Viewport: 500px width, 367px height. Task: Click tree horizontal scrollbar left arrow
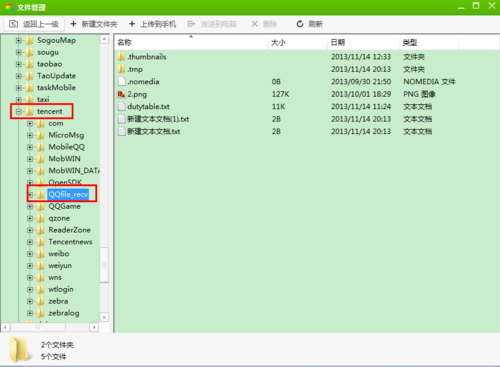click(5, 327)
